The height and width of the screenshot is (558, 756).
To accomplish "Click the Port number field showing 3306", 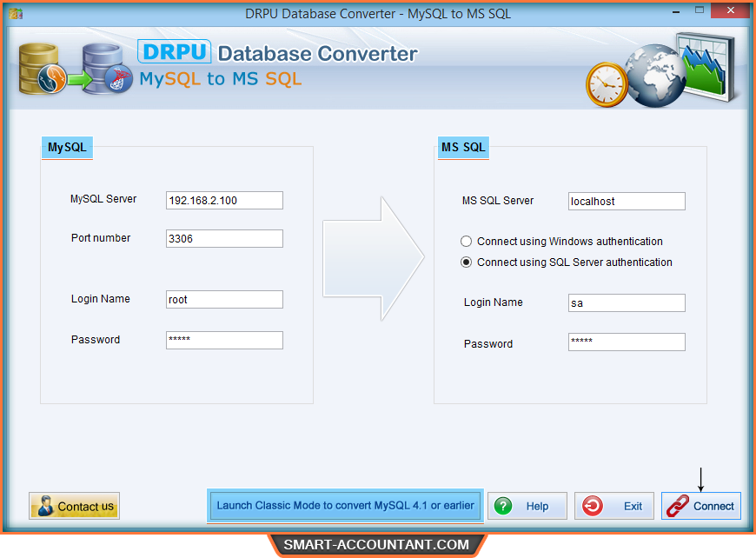I will (x=224, y=238).
